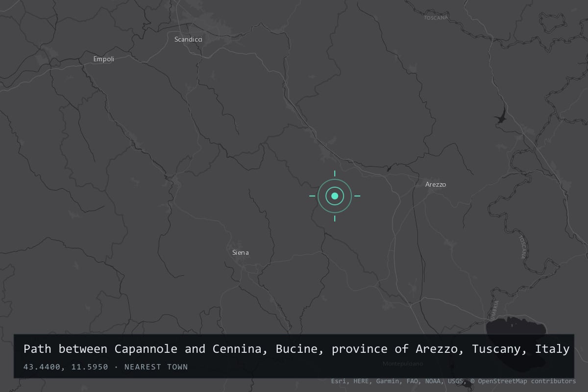Image resolution: width=588 pixels, height=392 pixels.
Task: Click the coordinates text 43.4400, 11.5950
Action: tap(66, 367)
